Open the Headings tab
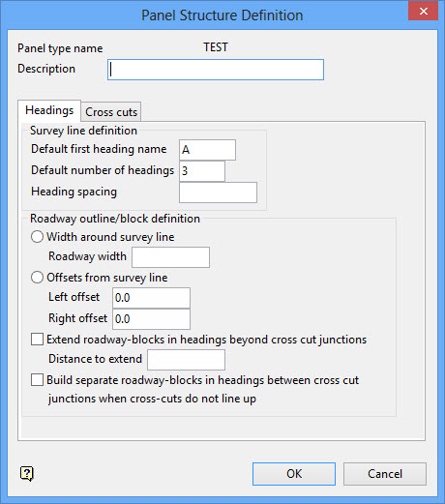This screenshot has width=445, height=504. 49,110
